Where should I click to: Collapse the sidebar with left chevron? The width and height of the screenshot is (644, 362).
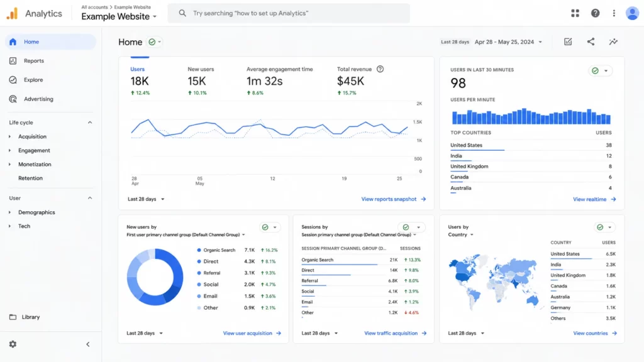[x=88, y=344]
